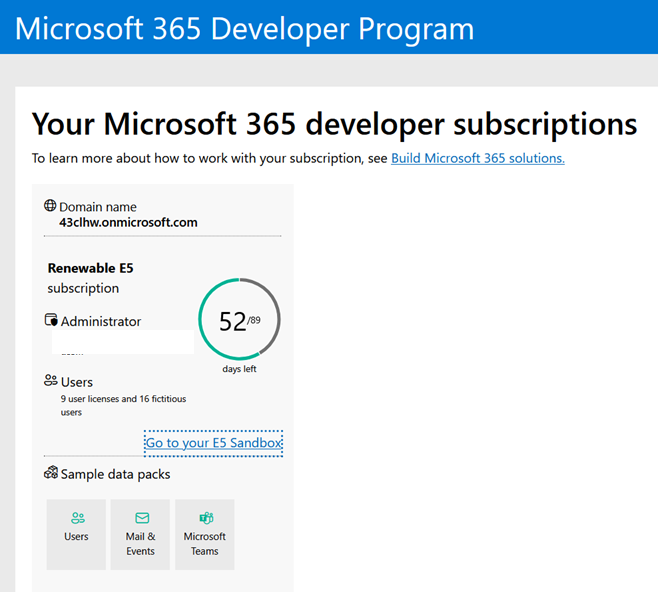Click the Sample data packs cubes icon
The height and width of the screenshot is (592, 658).
tap(51, 472)
